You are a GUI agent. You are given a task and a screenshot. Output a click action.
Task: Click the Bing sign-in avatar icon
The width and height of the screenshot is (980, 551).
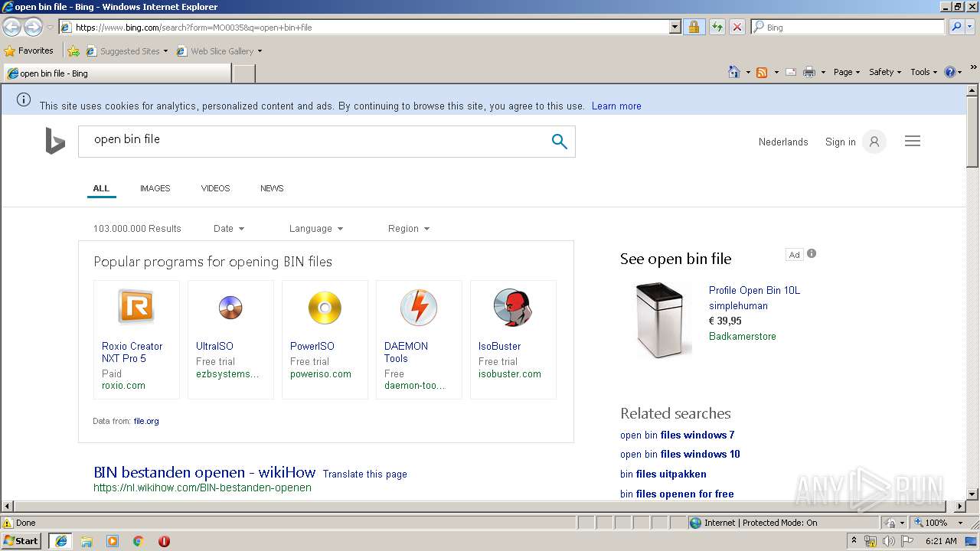[x=874, y=142]
